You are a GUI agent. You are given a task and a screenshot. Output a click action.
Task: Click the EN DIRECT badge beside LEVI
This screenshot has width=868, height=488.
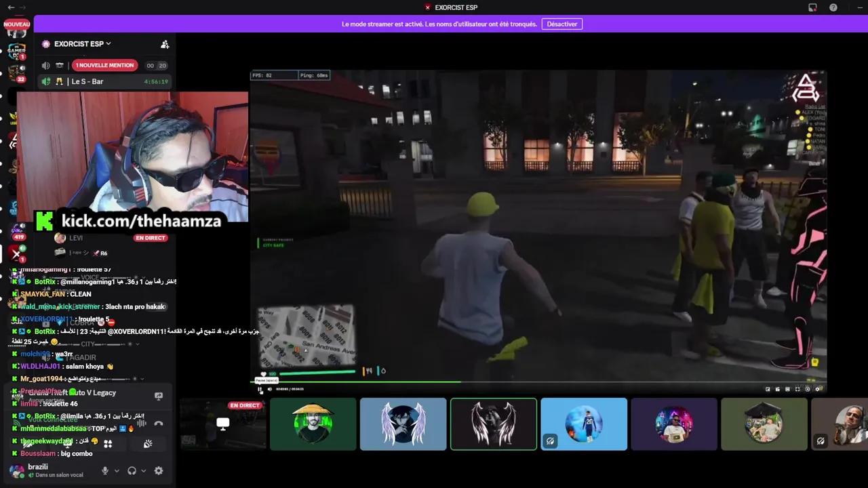tap(151, 238)
